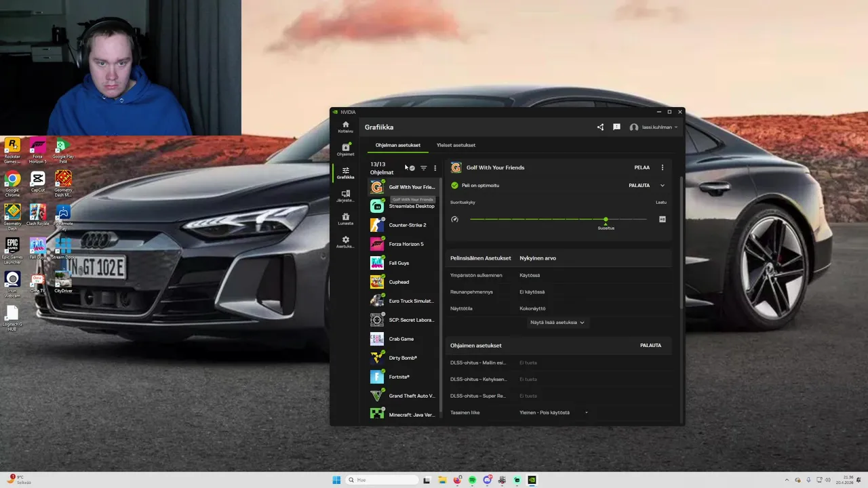Screen dimensions: 868x488
Task: Select SCP: Secret Laboratory in list
Action: tap(403, 320)
